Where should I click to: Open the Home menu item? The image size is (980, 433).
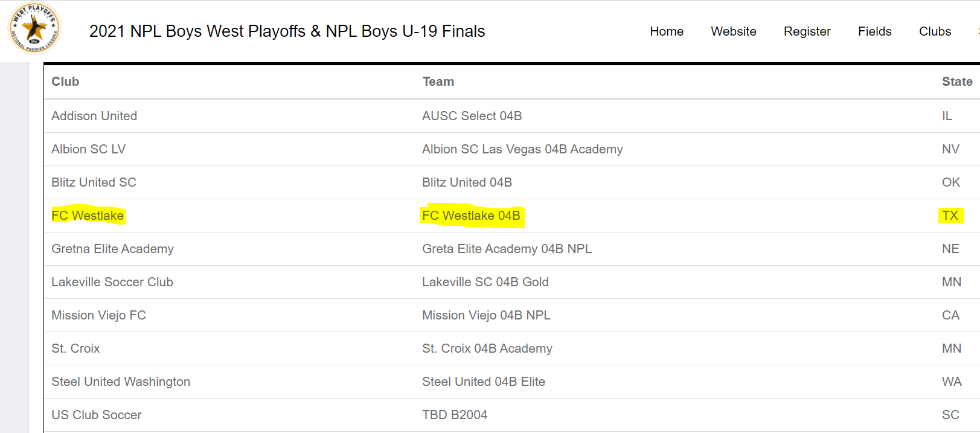(x=667, y=31)
